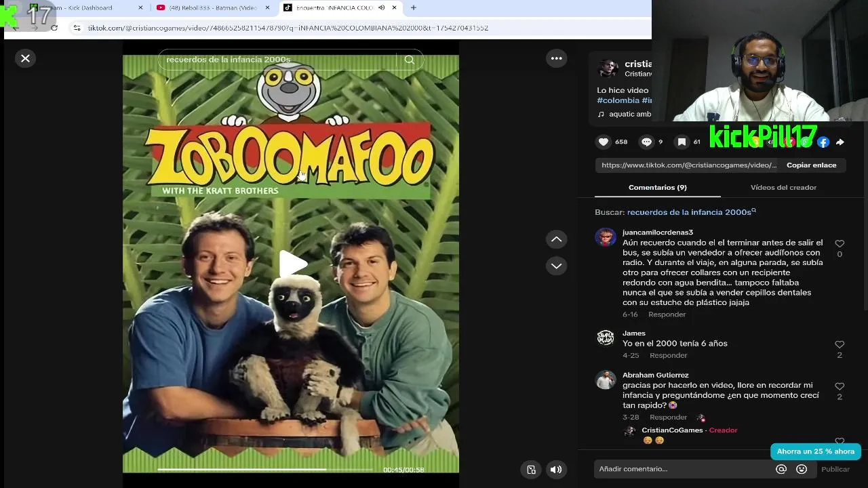Click Copiar enlace button
The width and height of the screenshot is (868, 488).
[x=811, y=165]
